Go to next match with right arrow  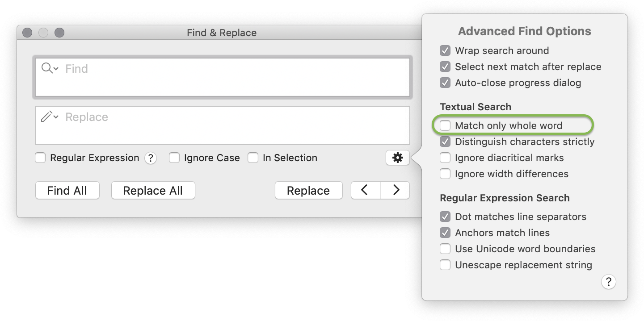395,190
